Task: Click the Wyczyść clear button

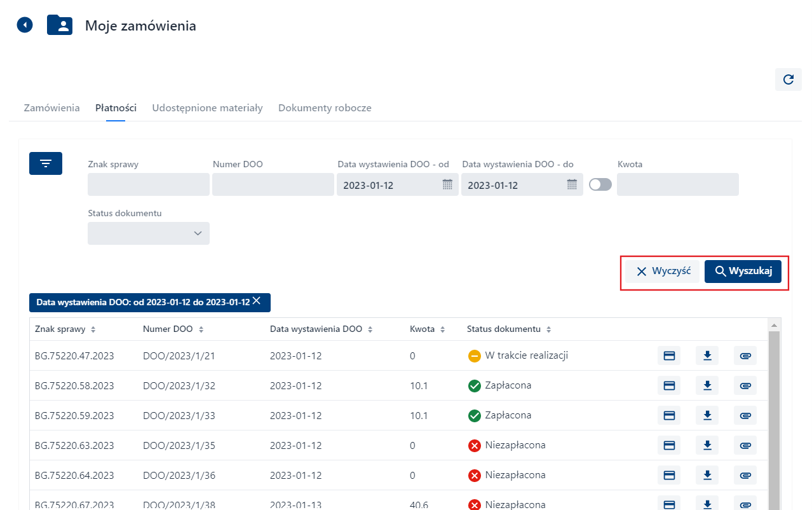Action: (663, 272)
